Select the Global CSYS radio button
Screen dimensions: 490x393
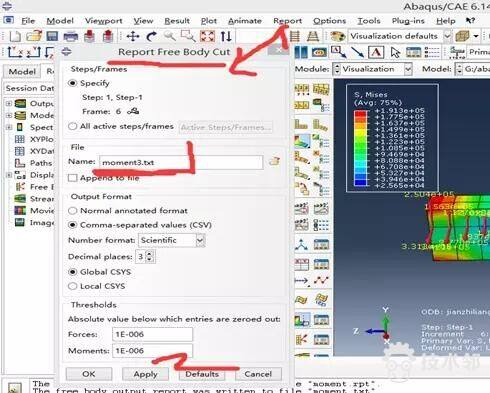click(x=73, y=272)
